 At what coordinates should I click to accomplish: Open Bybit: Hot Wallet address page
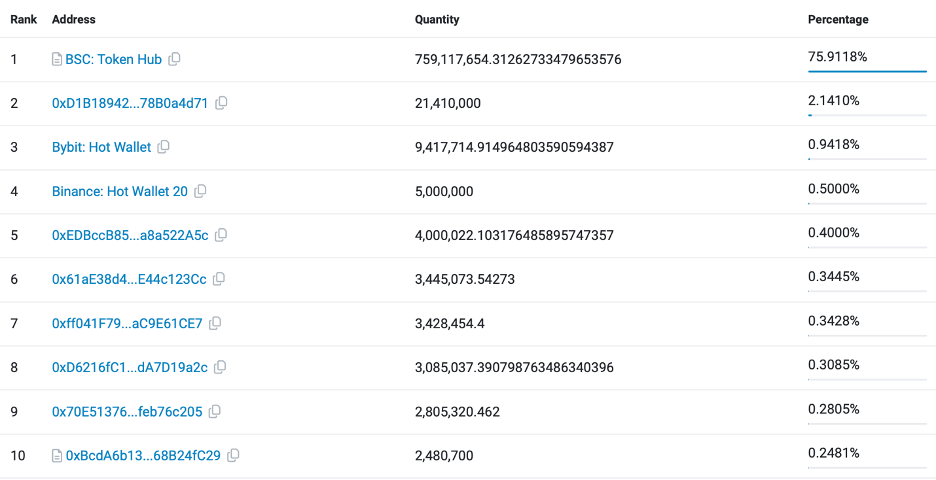tap(101, 147)
